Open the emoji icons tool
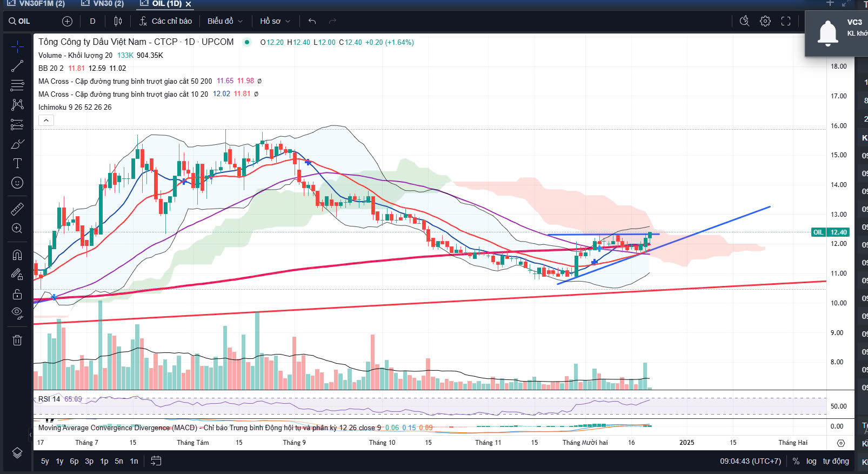 coord(17,183)
